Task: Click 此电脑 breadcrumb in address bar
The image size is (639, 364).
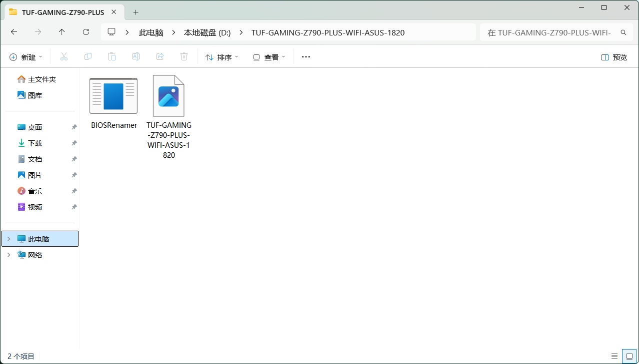Action: [x=151, y=32]
